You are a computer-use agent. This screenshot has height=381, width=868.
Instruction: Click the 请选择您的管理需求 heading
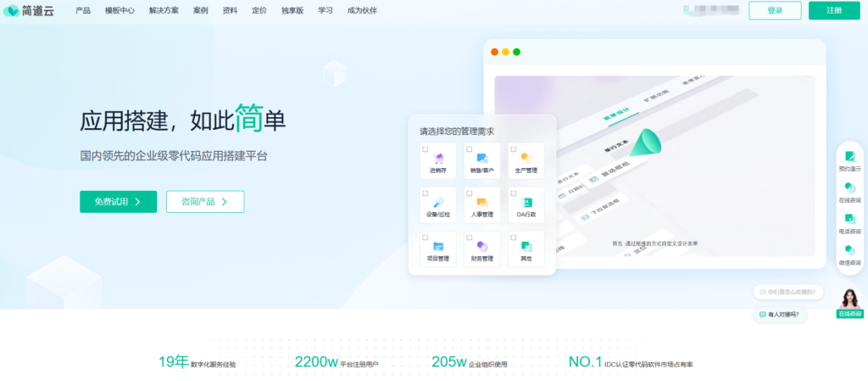457,132
